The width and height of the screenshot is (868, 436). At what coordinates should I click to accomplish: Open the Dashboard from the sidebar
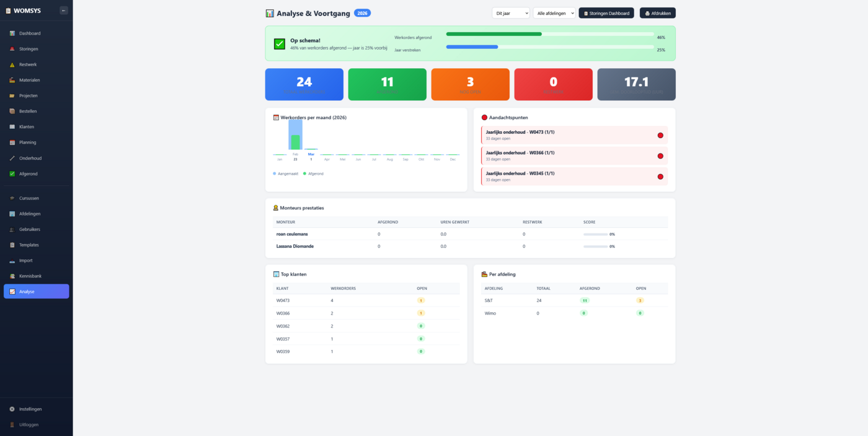pyautogui.click(x=28, y=33)
